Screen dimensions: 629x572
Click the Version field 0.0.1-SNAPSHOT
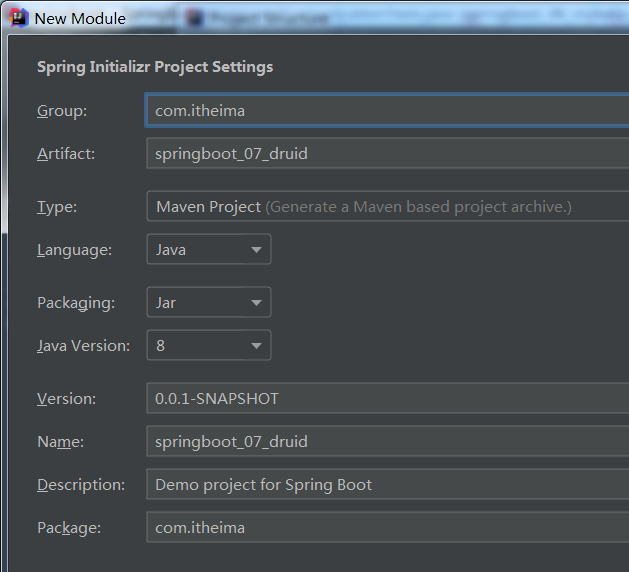pos(388,398)
